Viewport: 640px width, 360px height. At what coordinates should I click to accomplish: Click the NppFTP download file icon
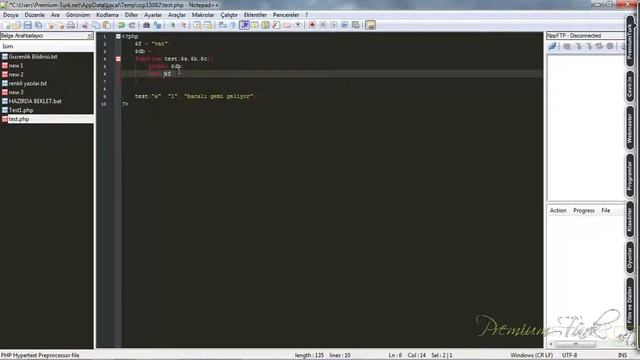578,46
